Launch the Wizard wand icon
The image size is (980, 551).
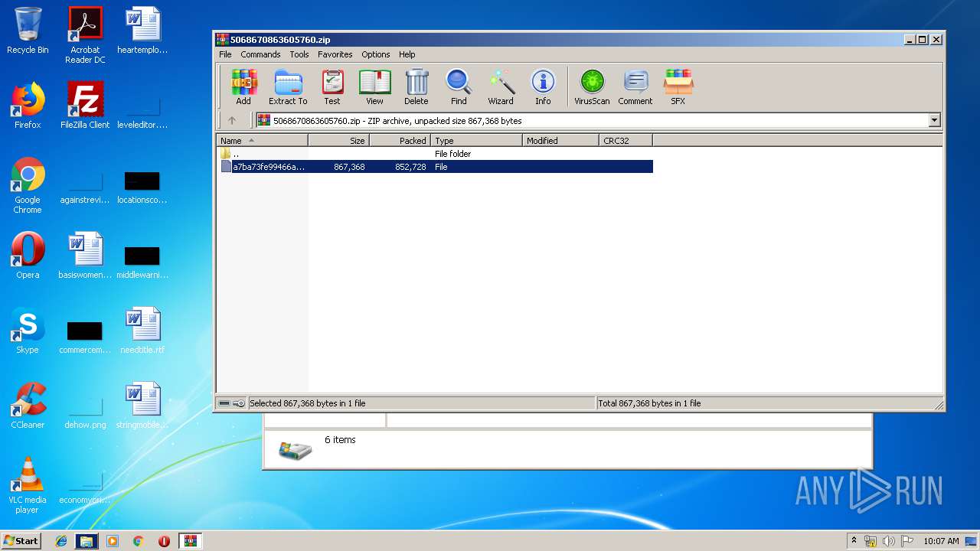tap(501, 86)
